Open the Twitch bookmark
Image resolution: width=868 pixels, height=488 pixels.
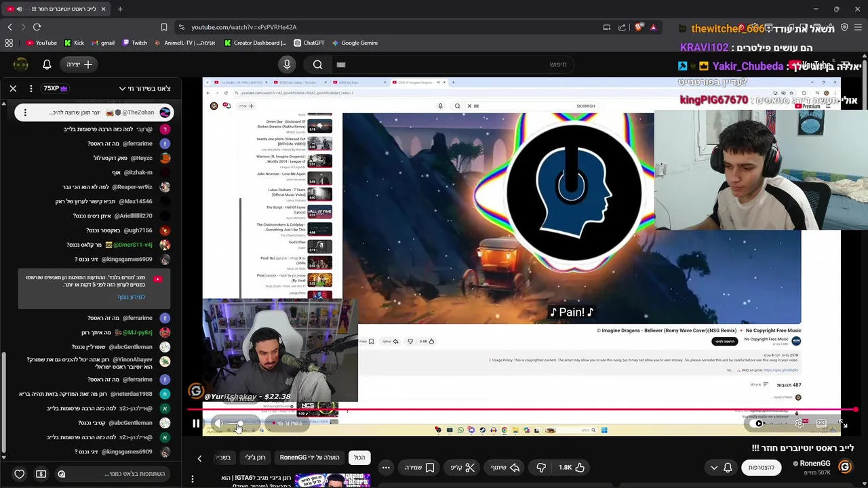pos(134,43)
